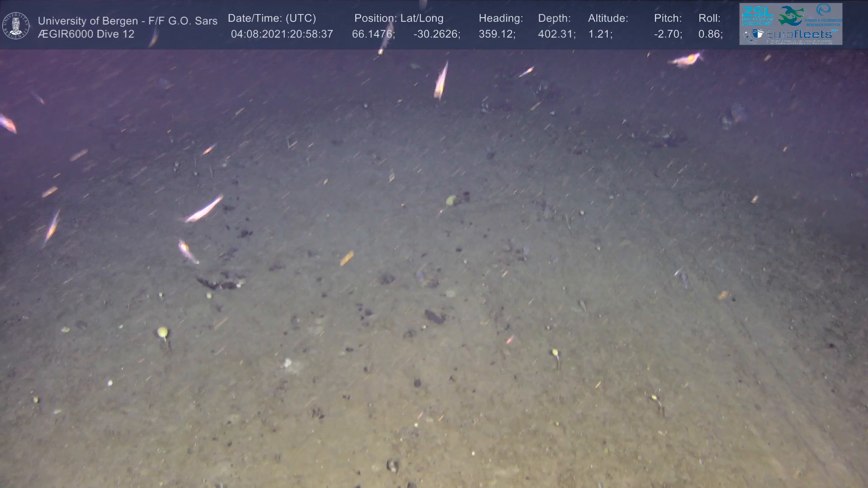
Task: Click the Depth value 402.31
Action: tap(556, 34)
